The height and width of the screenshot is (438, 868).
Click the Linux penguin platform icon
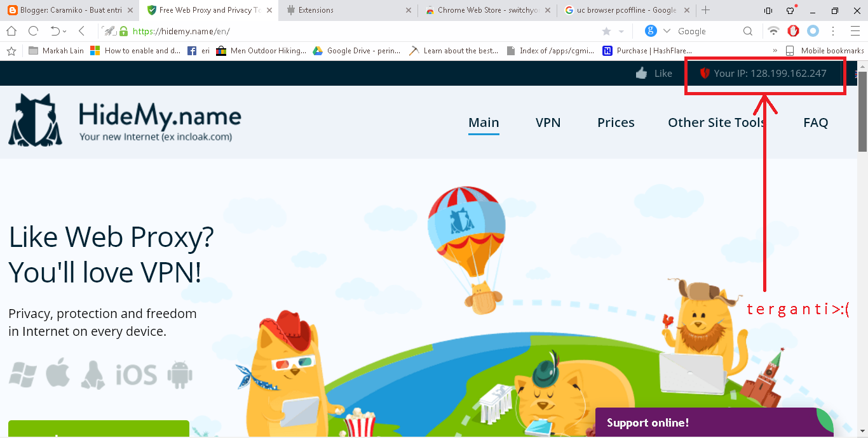pos(93,375)
